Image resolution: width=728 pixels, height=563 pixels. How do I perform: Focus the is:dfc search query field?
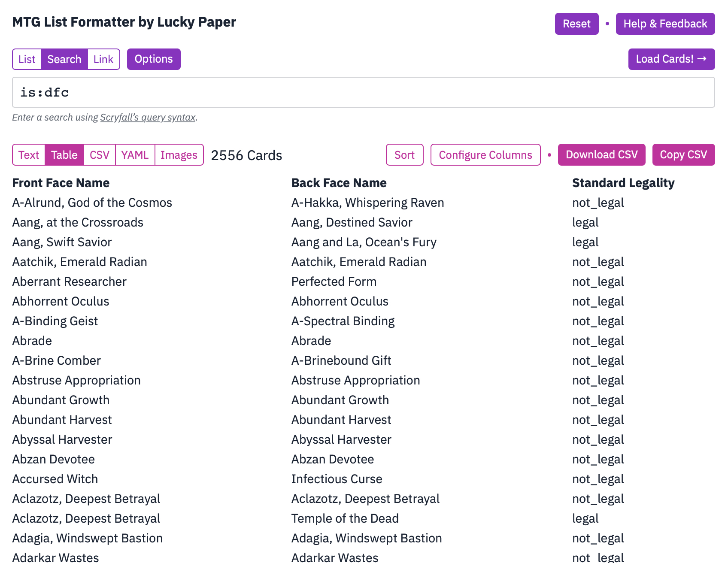pyautogui.click(x=363, y=92)
